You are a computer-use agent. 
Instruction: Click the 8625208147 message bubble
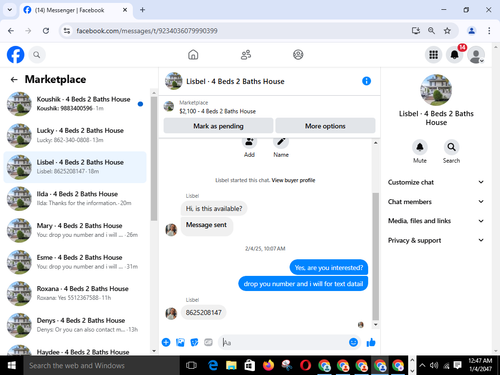[x=203, y=313]
